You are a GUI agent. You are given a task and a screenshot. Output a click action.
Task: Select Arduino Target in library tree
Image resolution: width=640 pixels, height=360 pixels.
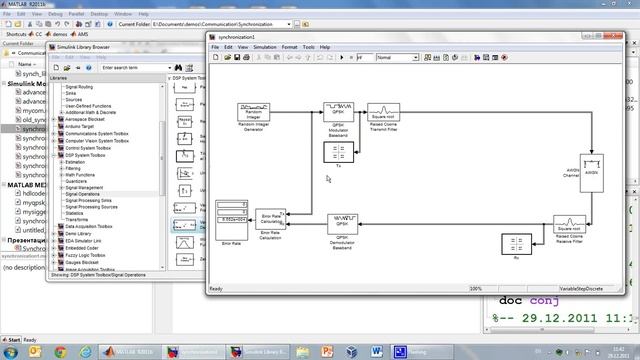(79, 127)
